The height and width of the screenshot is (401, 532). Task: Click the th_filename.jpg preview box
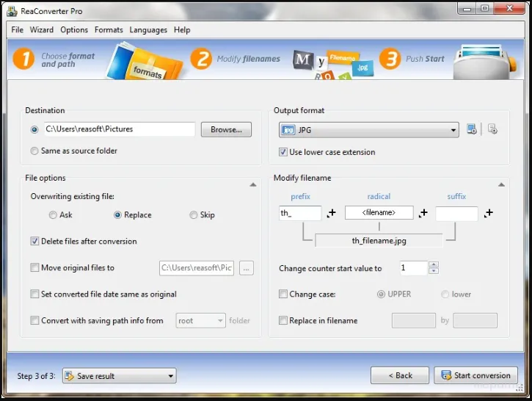(379, 241)
